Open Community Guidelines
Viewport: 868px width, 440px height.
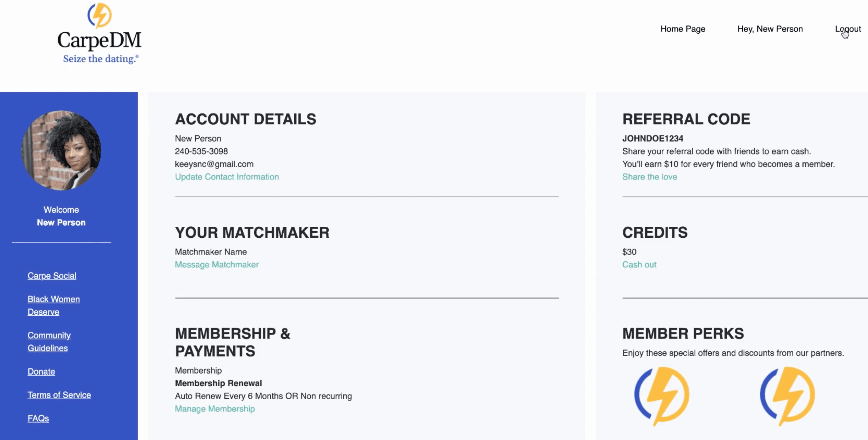(48, 341)
